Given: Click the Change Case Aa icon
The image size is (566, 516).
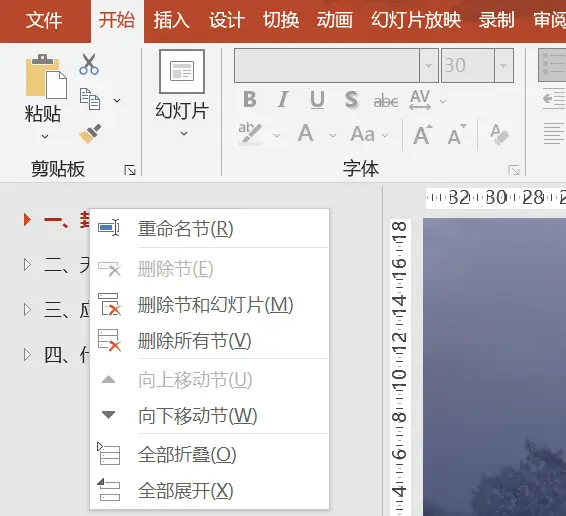Looking at the screenshot, I should coord(362,134).
